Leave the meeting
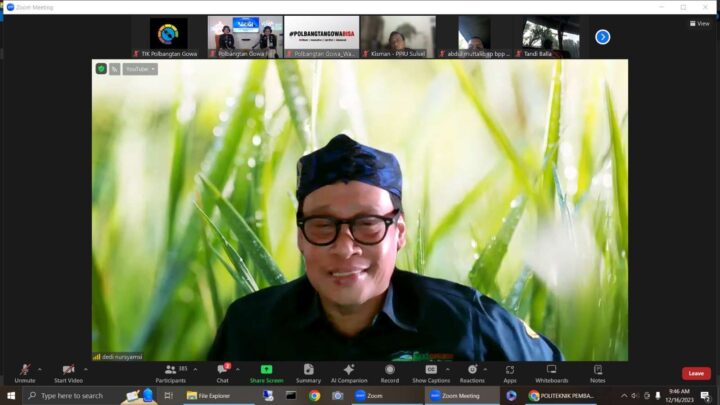 (x=696, y=373)
